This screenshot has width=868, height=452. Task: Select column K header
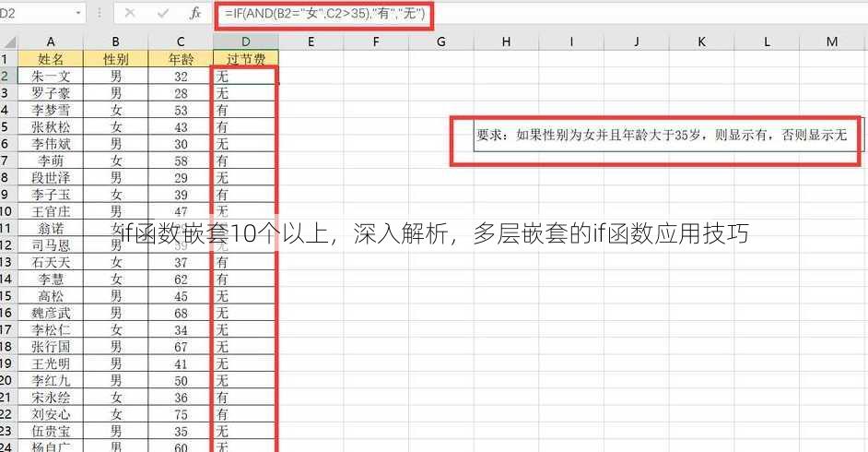[701, 42]
